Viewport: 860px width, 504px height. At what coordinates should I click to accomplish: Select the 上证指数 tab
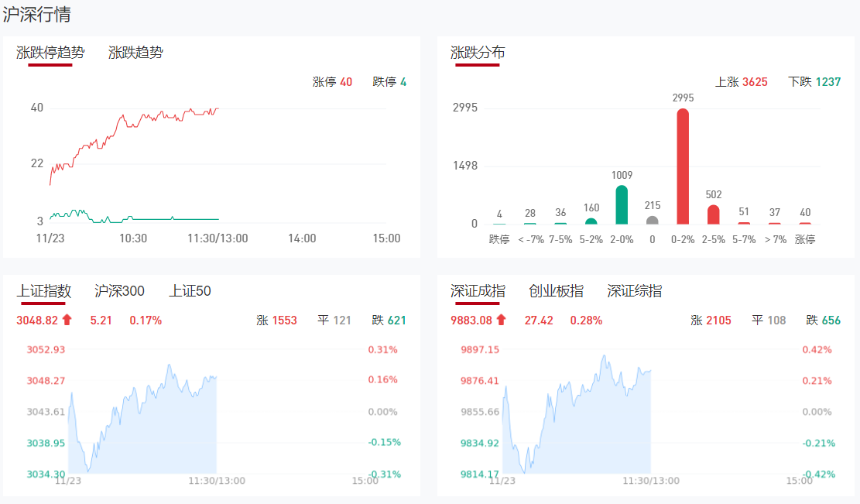click(x=44, y=291)
